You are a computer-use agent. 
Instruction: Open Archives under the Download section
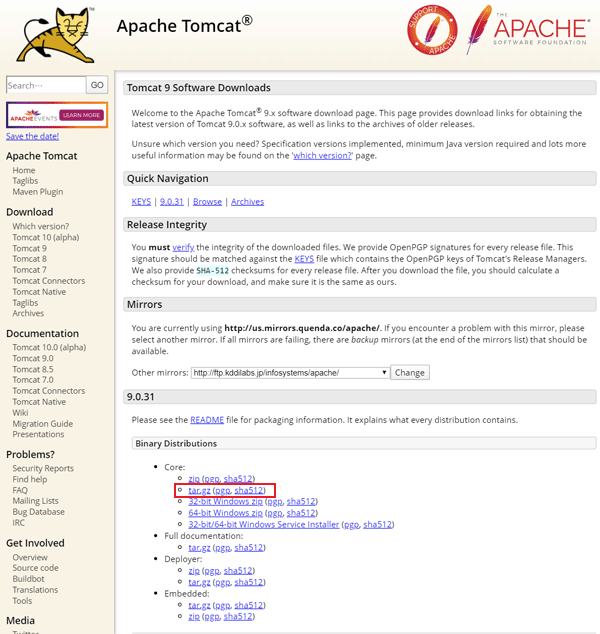tap(28, 313)
